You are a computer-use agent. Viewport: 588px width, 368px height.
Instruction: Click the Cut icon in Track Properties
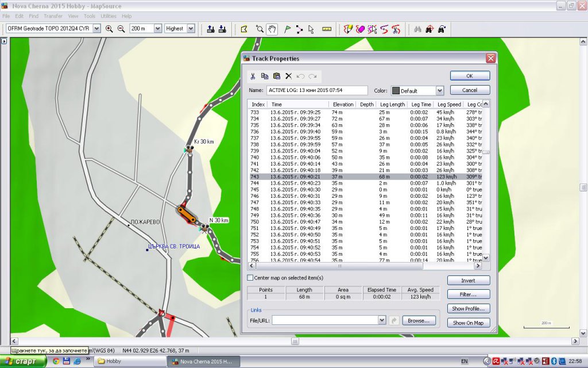[253, 76]
